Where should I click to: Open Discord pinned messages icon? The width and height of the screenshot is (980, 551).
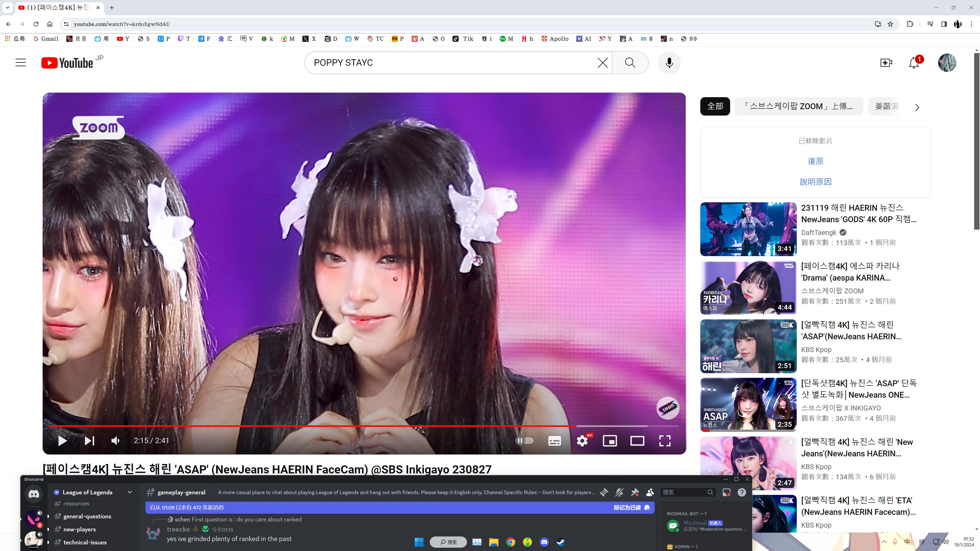(x=635, y=492)
